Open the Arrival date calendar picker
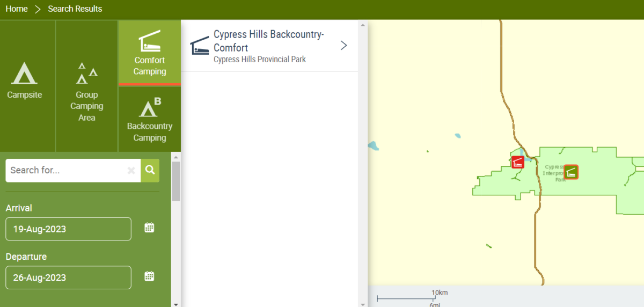Viewport: 644px width, 307px height. (149, 228)
